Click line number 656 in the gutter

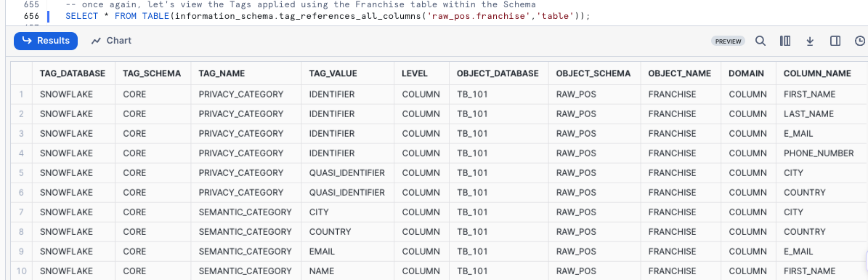31,16
